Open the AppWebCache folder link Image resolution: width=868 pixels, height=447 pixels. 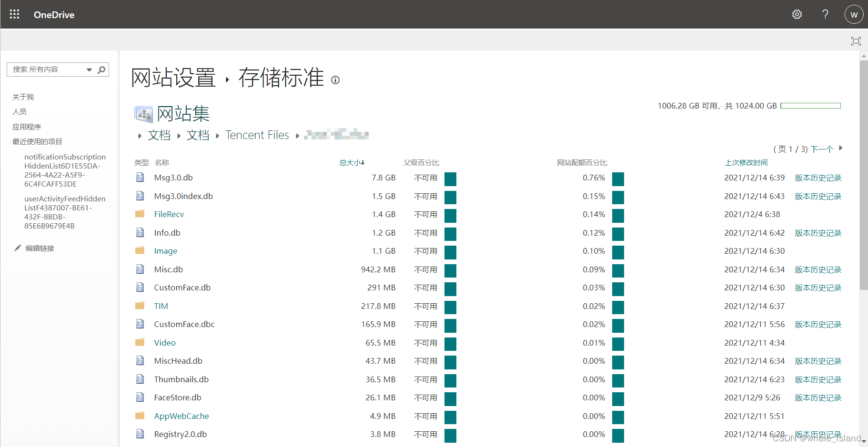pos(182,416)
